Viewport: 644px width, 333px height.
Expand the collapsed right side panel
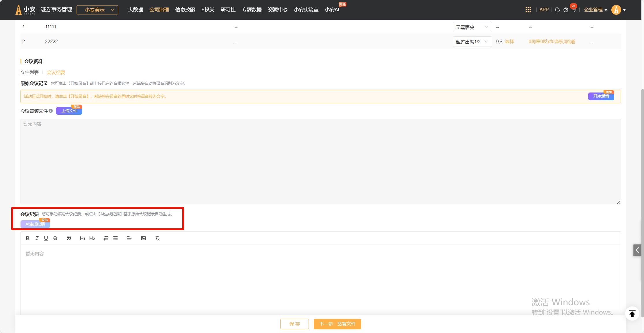click(637, 250)
